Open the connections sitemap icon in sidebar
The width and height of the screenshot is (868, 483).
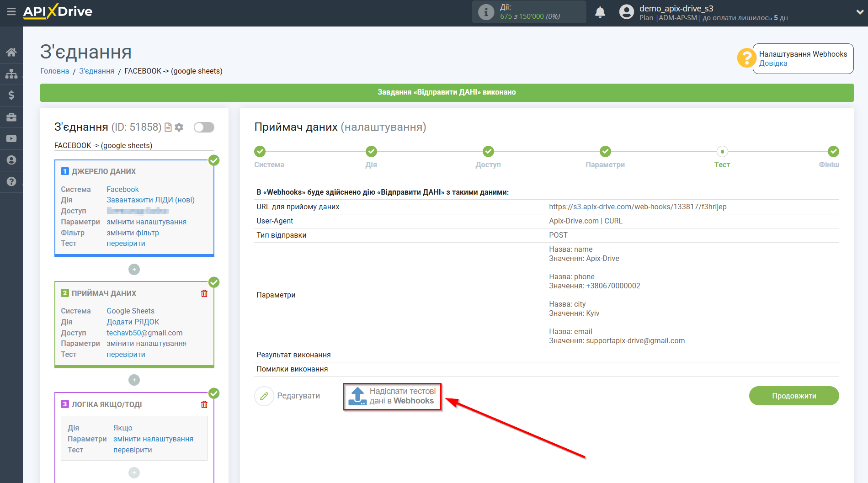click(11, 74)
